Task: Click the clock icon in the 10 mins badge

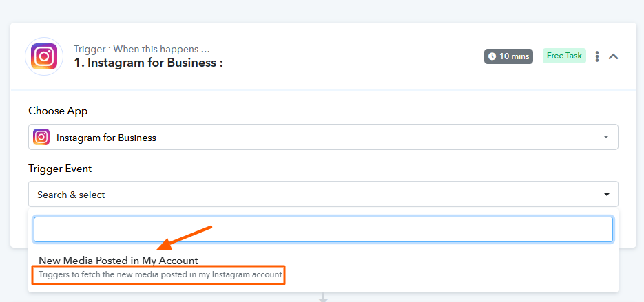Action: tap(492, 56)
